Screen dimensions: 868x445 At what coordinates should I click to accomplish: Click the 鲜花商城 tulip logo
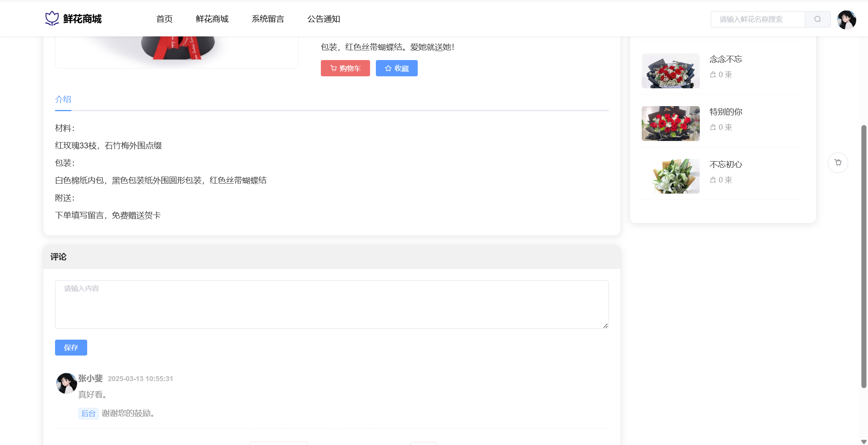tap(52, 19)
